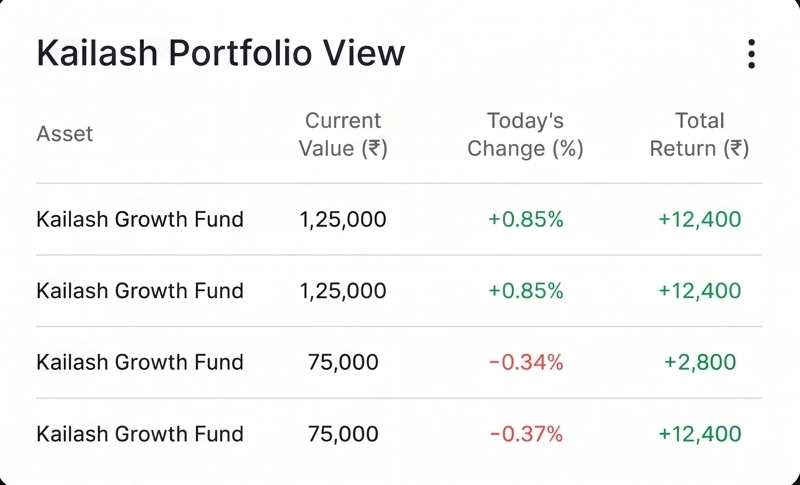Select 75,000 value in the −0.37% row
The height and width of the screenshot is (485, 800).
343,434
